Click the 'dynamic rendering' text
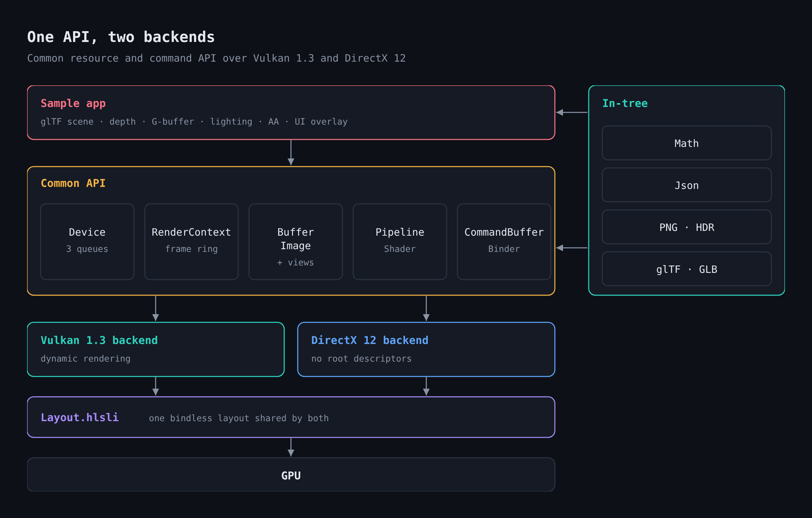Viewport: 812px width, 518px height. 86,359
